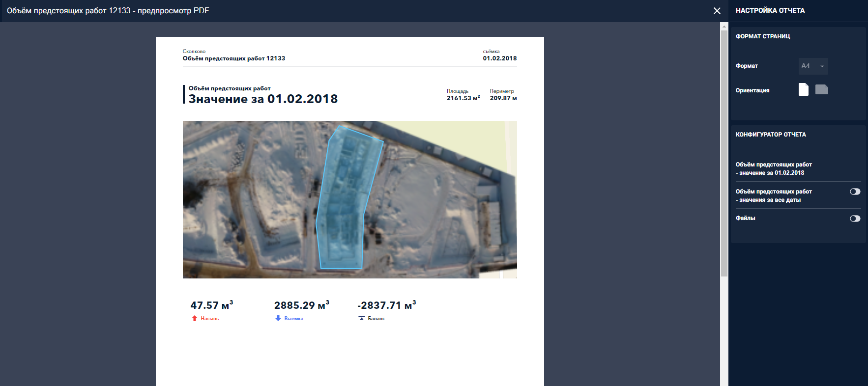This screenshot has height=386, width=868.
Task: Enable 'значения за все даты' toggle
Action: tap(855, 192)
